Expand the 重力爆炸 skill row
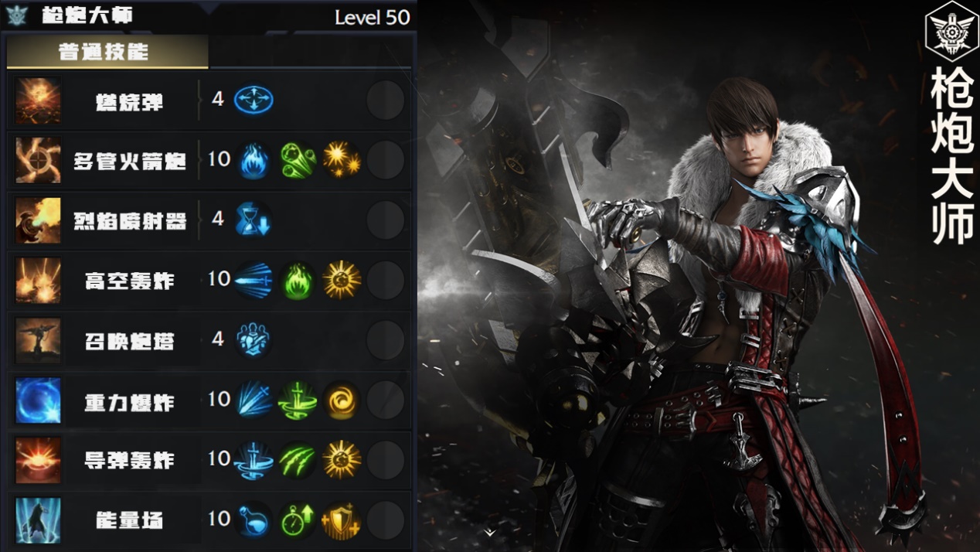 coord(209,400)
